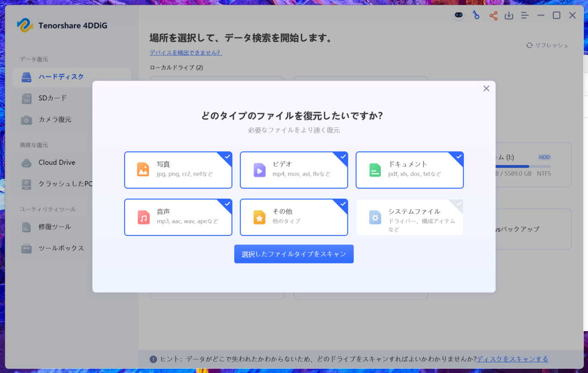Open the hamburger menu in title bar
588x373 pixels.
525,16
